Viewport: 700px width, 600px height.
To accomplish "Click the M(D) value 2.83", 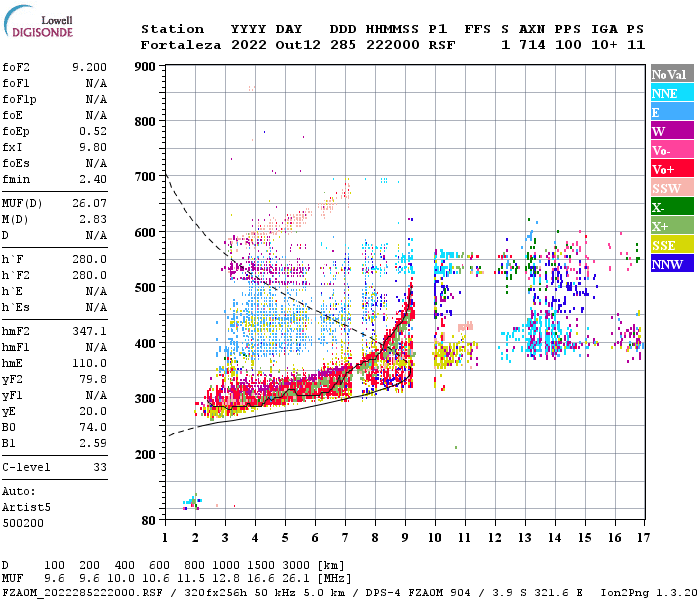I will coord(93,220).
